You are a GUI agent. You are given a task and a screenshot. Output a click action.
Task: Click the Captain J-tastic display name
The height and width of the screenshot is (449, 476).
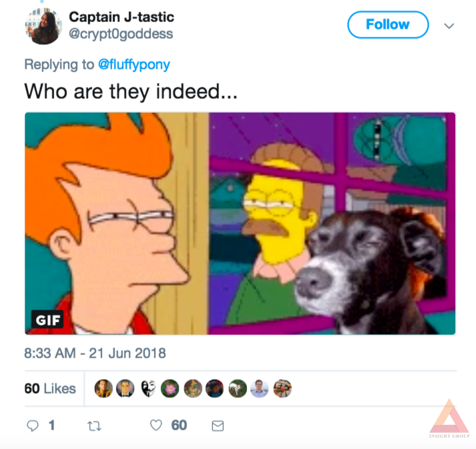(122, 17)
